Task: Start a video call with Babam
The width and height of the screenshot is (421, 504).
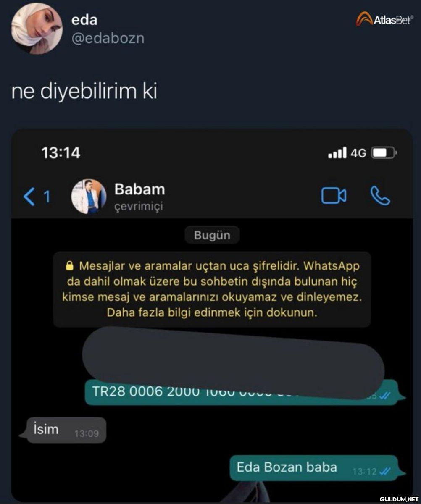Action: (x=334, y=196)
